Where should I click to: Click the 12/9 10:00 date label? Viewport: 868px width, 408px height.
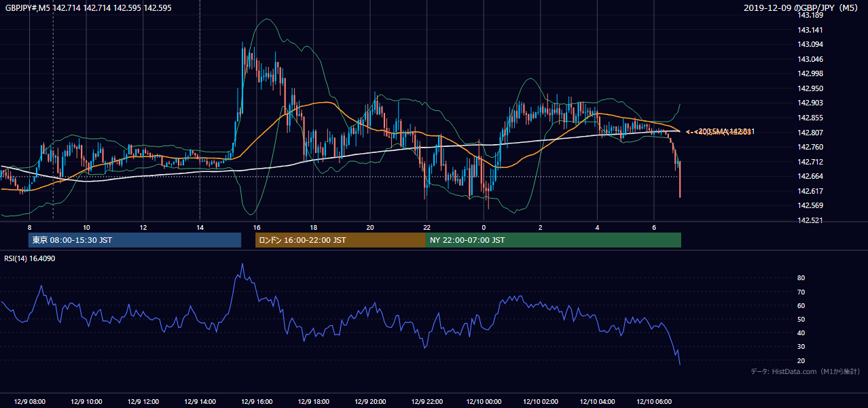86,401
